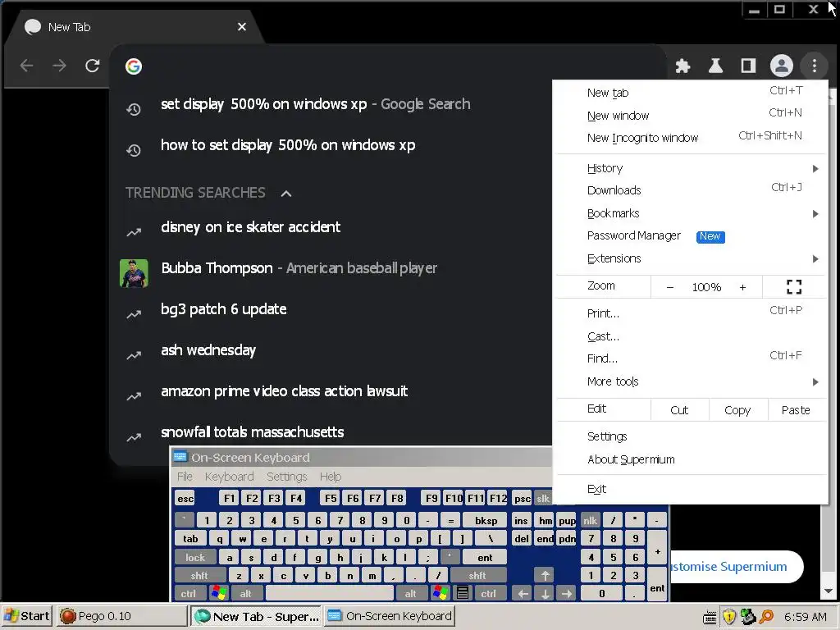Click the Google logo in the address bar
840x630 pixels.
134,66
